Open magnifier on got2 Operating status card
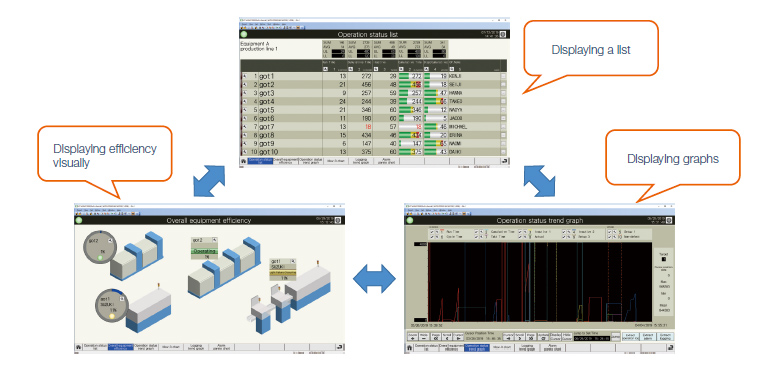The image size is (780, 379). tap(214, 240)
